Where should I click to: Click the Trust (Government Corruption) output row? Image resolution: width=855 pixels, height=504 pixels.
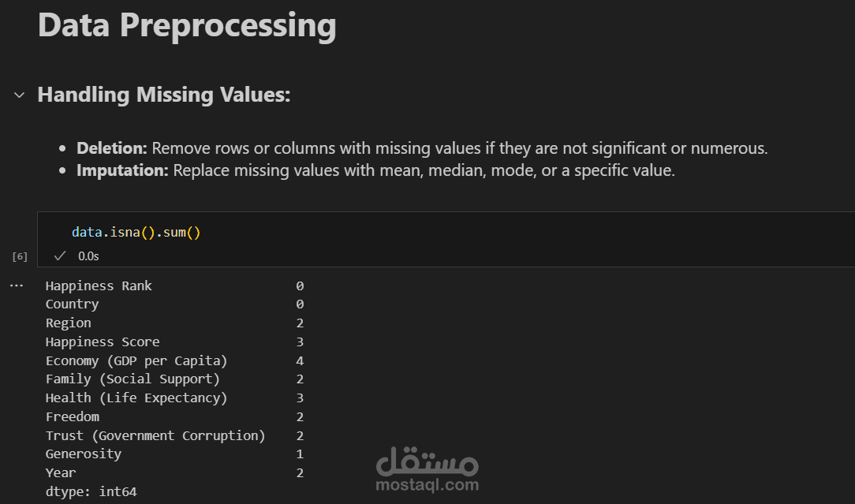click(x=155, y=435)
